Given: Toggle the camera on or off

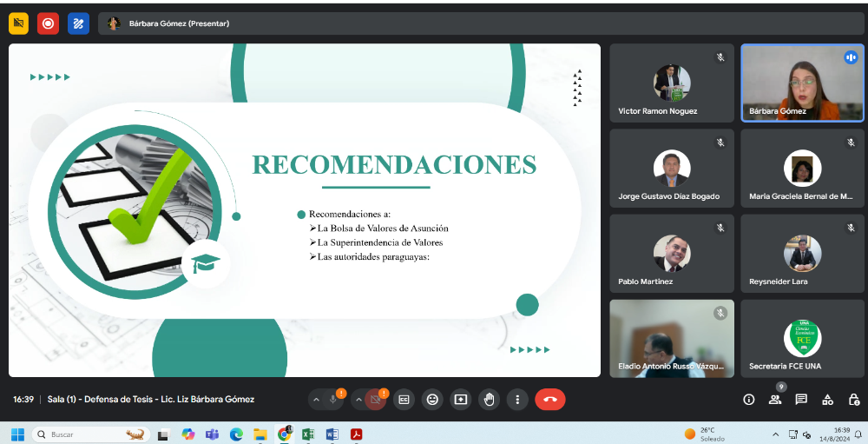Looking at the screenshot, I should click(x=375, y=399).
